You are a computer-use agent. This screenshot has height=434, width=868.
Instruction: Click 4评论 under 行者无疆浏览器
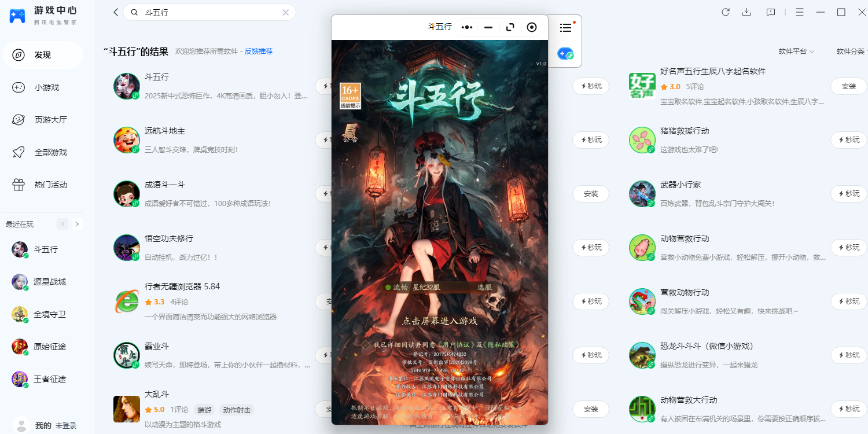point(179,302)
